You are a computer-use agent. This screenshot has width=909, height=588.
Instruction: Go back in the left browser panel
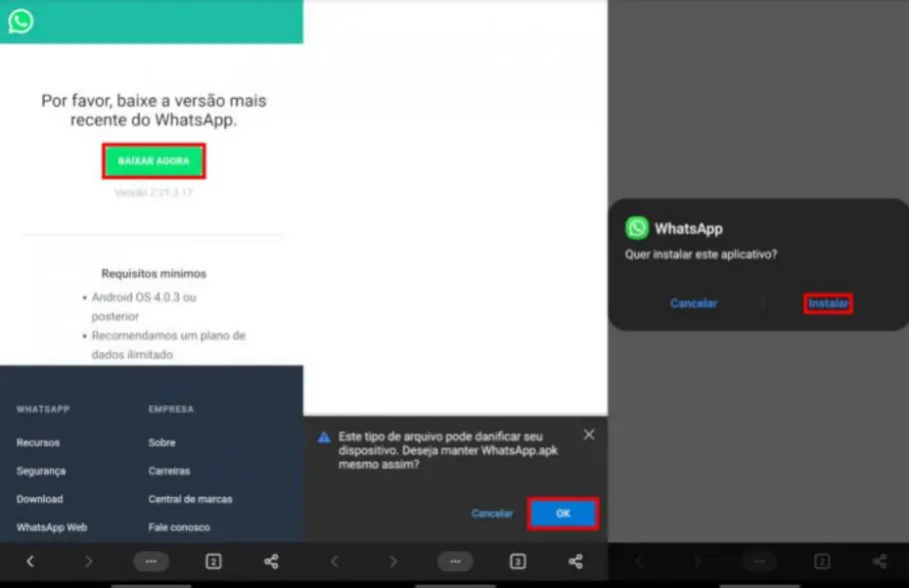click(x=30, y=561)
